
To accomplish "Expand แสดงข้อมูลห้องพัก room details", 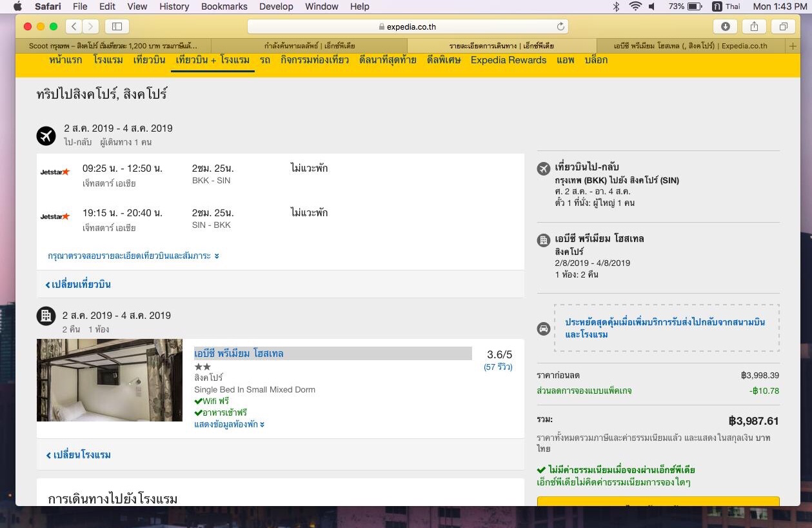I will [230, 424].
